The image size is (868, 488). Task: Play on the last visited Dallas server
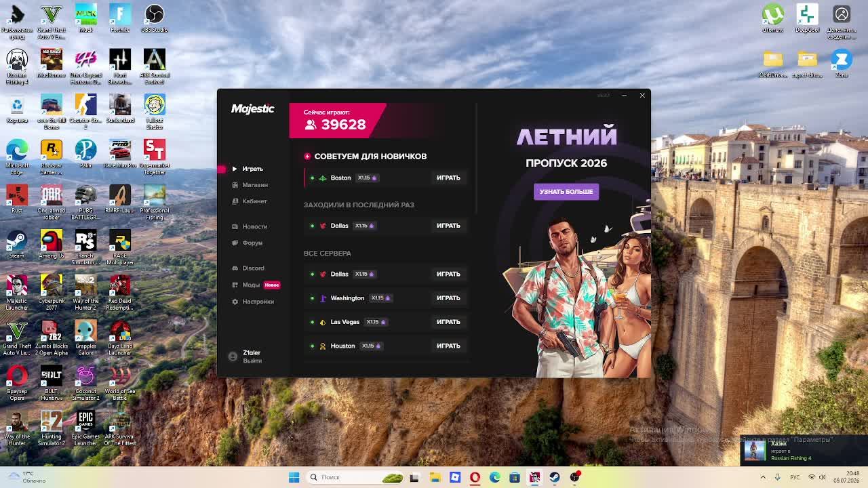click(x=448, y=226)
